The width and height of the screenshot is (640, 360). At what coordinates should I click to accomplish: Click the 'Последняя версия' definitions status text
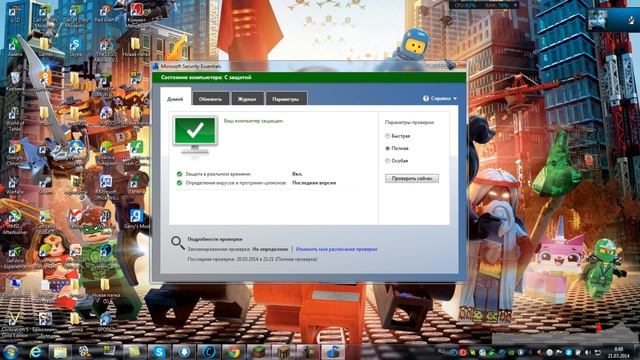[314, 183]
